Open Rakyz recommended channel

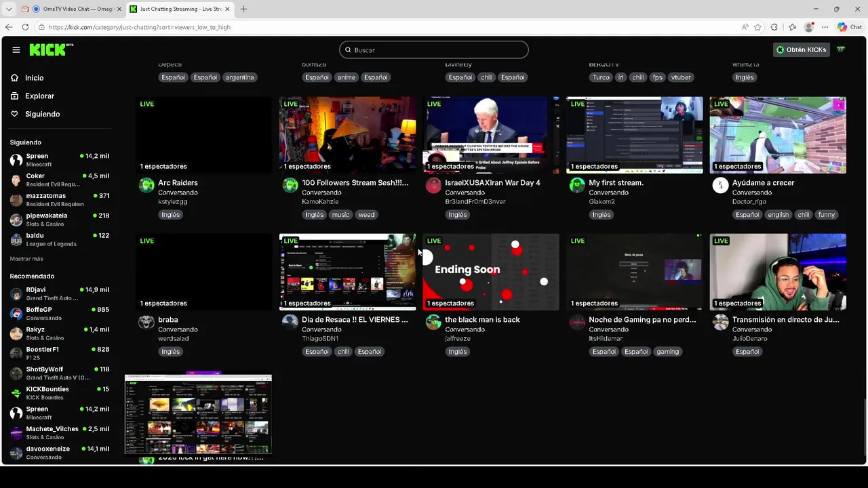pos(60,333)
